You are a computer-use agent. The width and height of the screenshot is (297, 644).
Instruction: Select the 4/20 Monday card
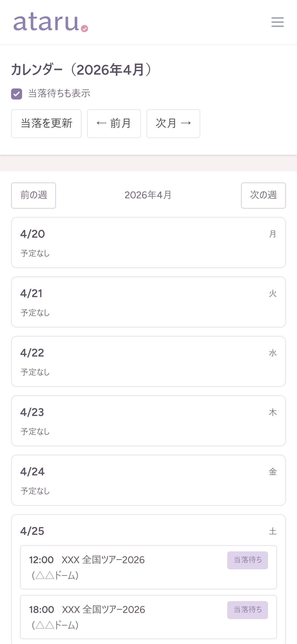pyautogui.click(x=148, y=243)
